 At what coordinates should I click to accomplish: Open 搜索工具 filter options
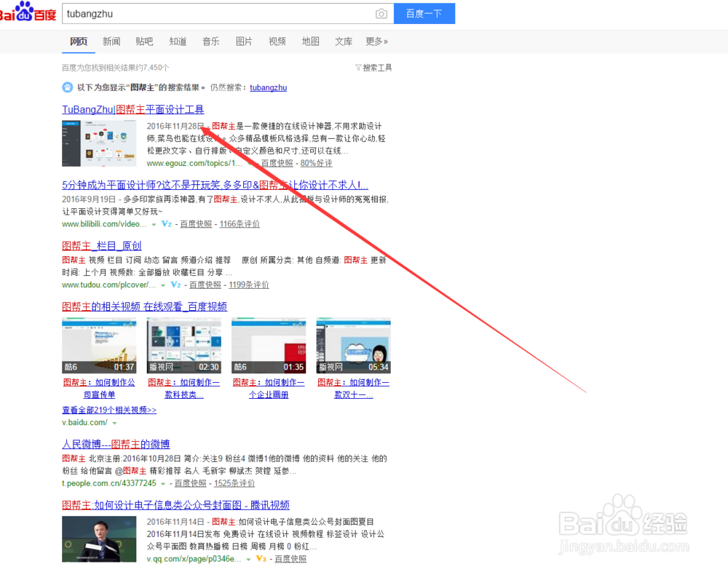(373, 68)
